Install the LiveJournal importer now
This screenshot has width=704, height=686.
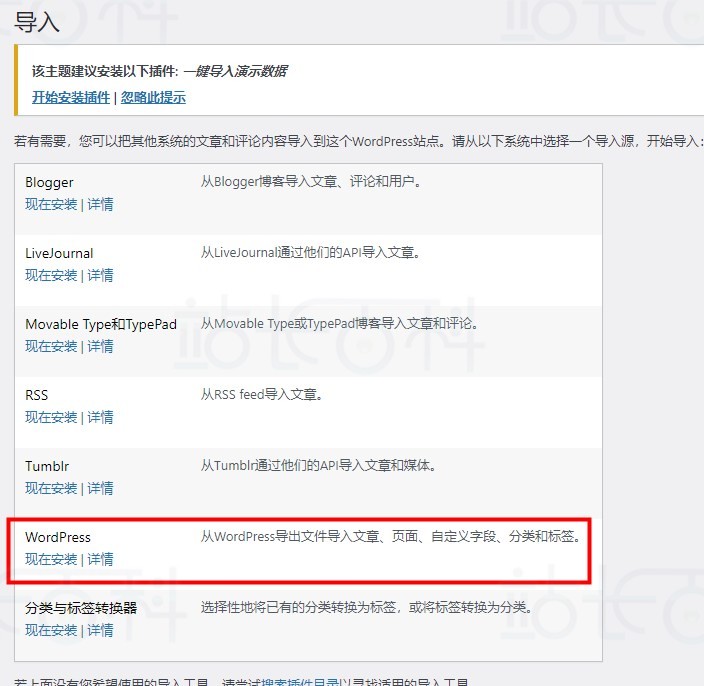tap(51, 275)
